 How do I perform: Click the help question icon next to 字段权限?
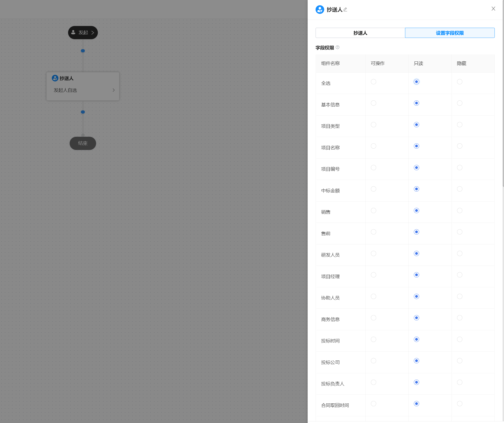(337, 47)
